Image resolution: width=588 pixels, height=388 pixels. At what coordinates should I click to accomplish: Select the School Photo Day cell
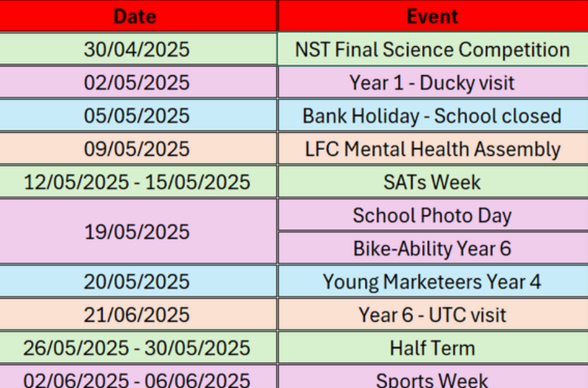tap(433, 215)
